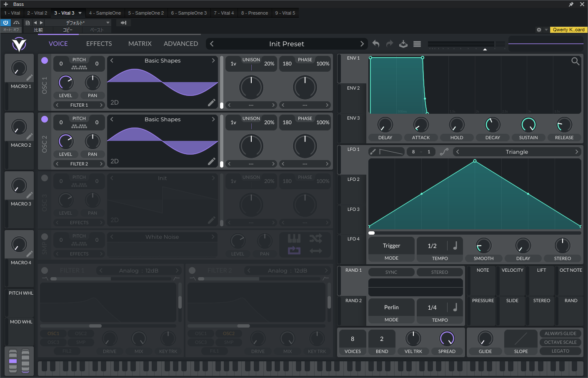Click the MACRO 3 edit pencil icon

(30, 195)
